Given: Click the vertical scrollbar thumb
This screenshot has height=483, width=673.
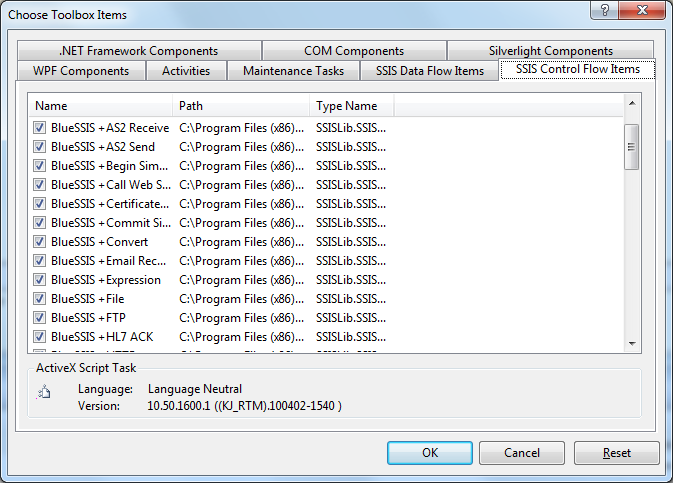Looking at the screenshot, I should click(x=631, y=147).
